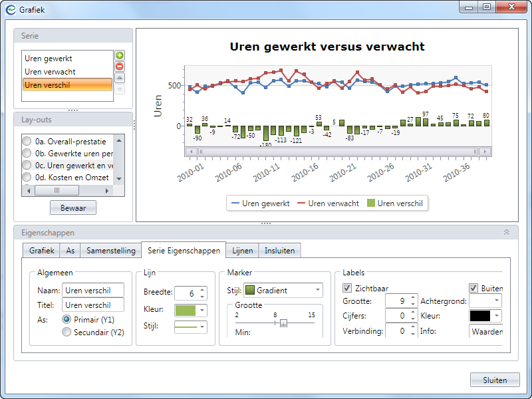Image resolution: width=532 pixels, height=399 pixels.
Task: Select the Secundair (Y2) axis option
Action: click(x=66, y=332)
